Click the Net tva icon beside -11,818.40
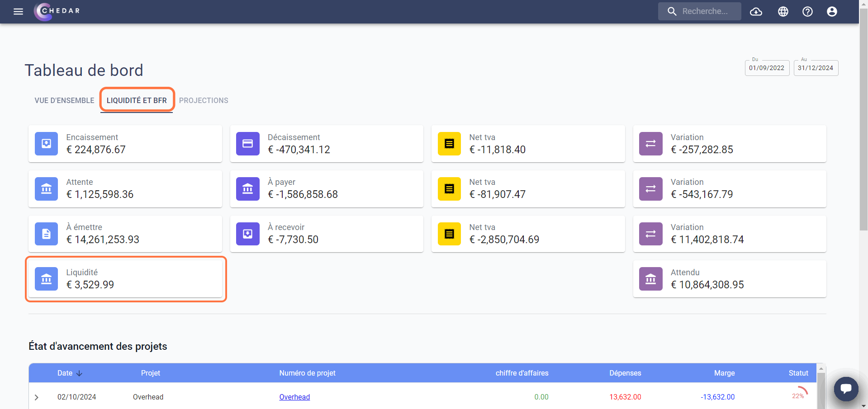 pyautogui.click(x=449, y=144)
